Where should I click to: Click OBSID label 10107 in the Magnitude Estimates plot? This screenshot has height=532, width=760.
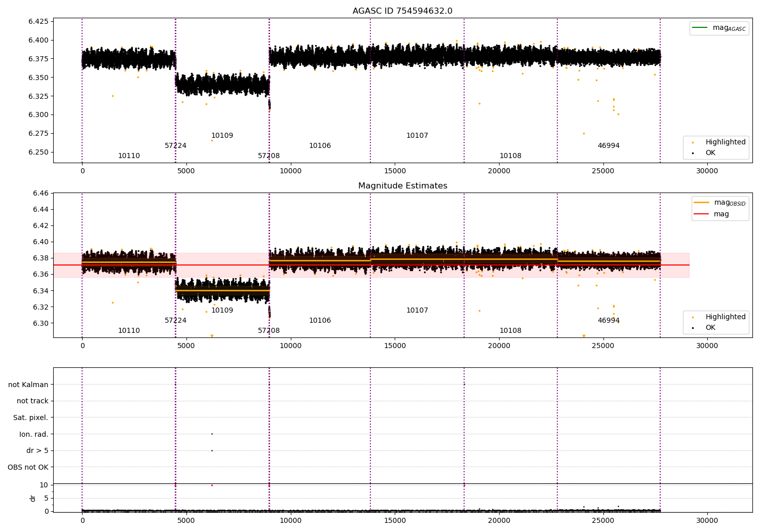(417, 311)
